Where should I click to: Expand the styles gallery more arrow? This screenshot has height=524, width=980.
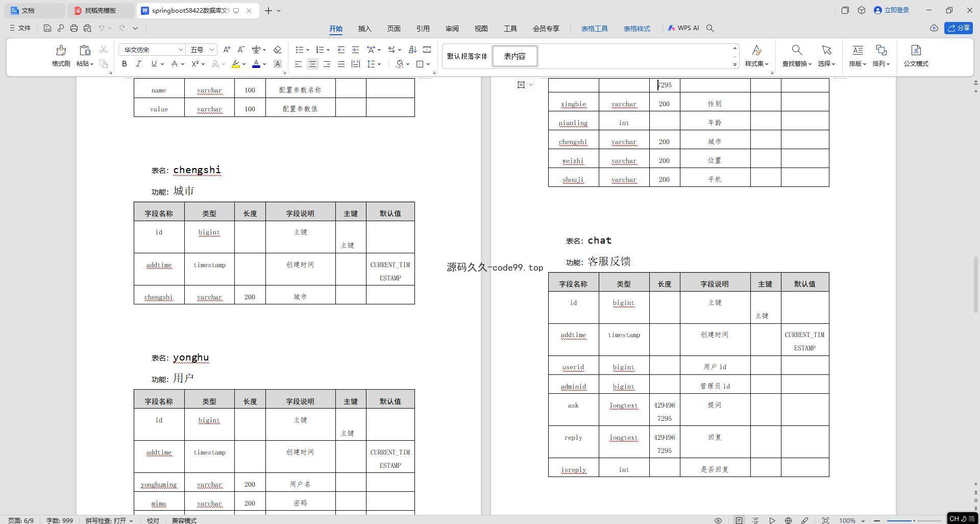(735, 64)
